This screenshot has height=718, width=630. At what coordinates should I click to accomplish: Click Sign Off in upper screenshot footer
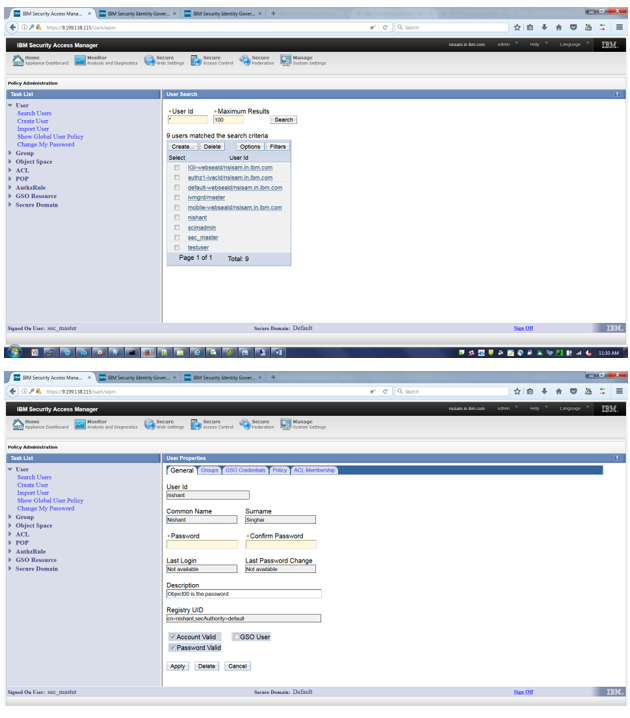pos(523,328)
